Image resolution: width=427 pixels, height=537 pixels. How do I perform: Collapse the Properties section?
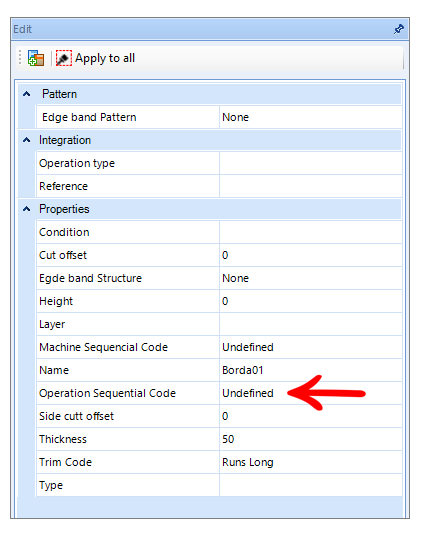26,209
